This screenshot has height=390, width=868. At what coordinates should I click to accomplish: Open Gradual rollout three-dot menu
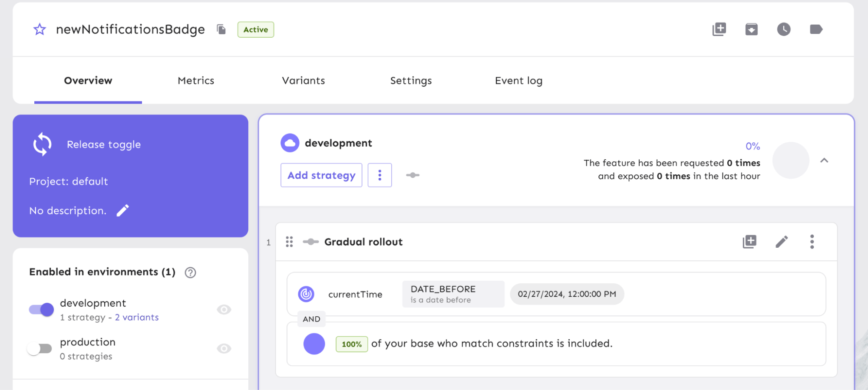coord(812,242)
